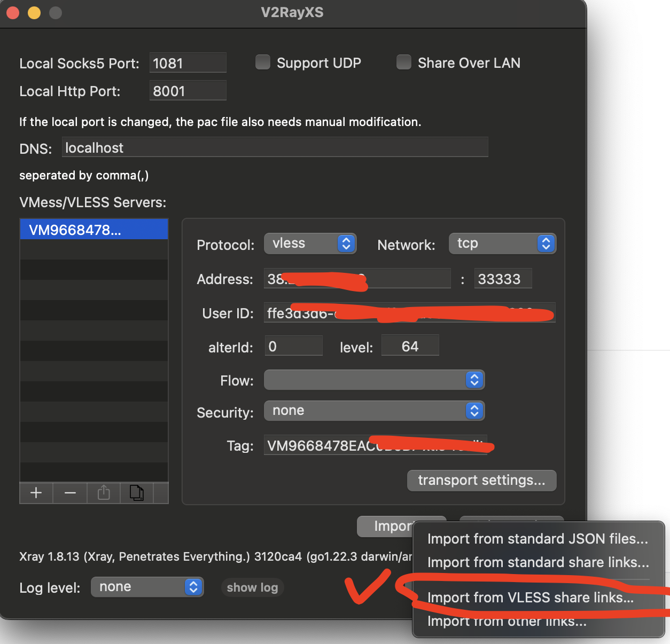This screenshot has width=670, height=644.
Task: Click show log button
Action: click(252, 587)
